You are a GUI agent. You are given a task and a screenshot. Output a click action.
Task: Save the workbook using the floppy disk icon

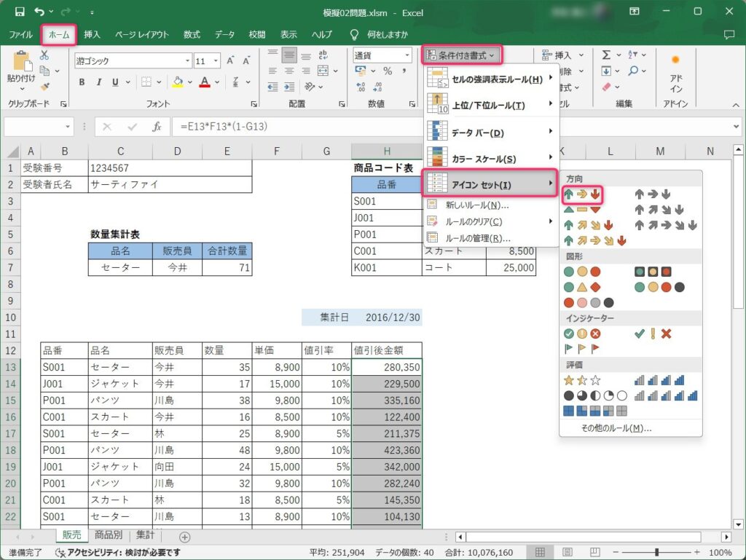[x=19, y=12]
